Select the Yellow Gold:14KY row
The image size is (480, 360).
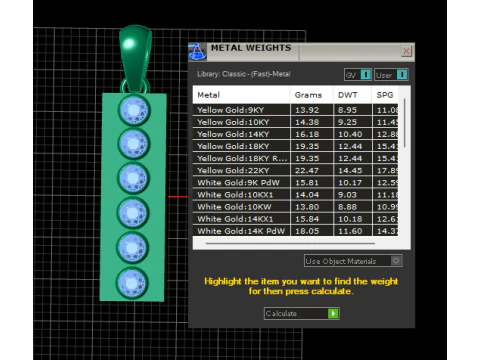point(295,134)
